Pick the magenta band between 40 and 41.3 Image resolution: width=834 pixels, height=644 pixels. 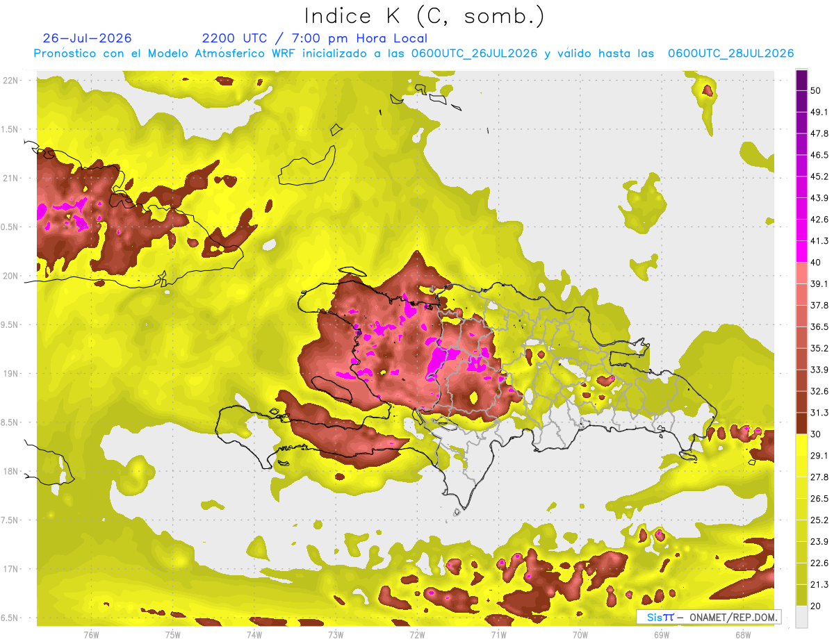point(801,251)
